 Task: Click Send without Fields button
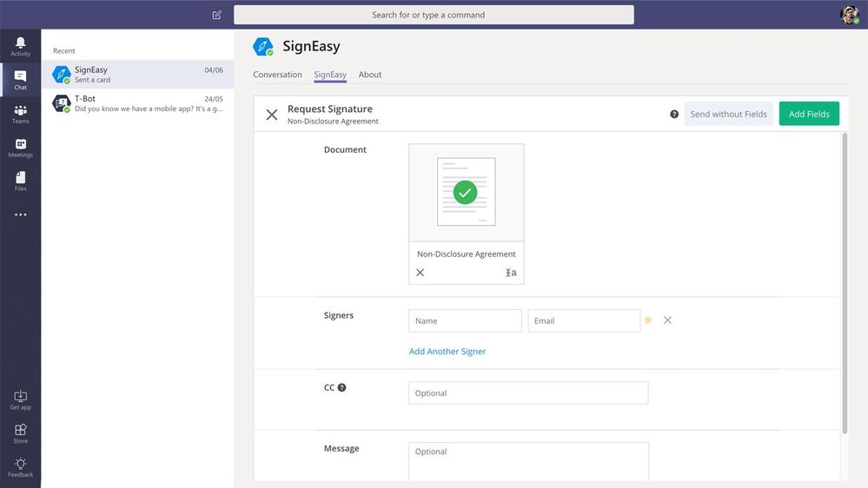click(728, 114)
